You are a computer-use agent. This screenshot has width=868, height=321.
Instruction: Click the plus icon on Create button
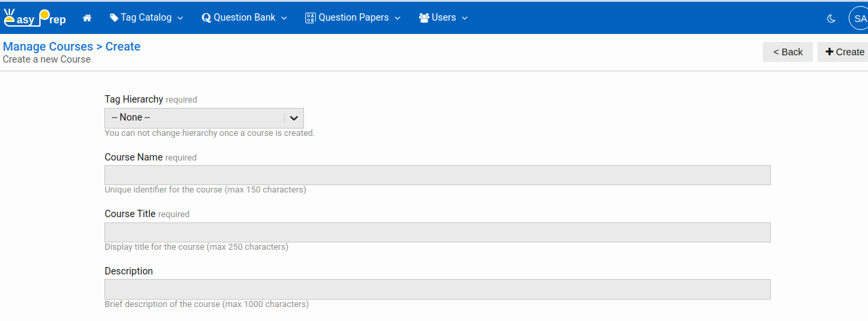tap(829, 52)
